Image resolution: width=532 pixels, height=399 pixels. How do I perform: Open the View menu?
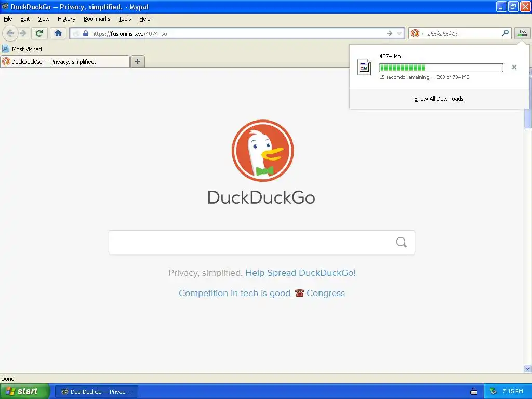pos(44,19)
